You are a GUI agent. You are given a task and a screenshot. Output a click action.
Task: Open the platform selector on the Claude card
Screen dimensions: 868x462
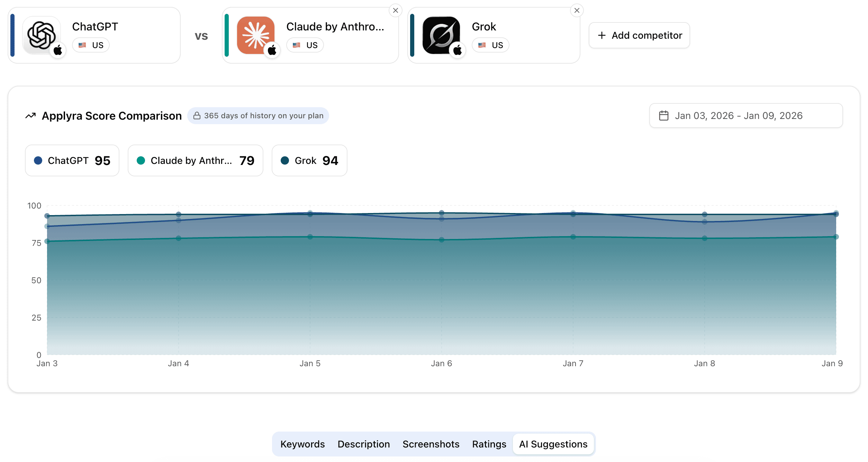point(272,50)
